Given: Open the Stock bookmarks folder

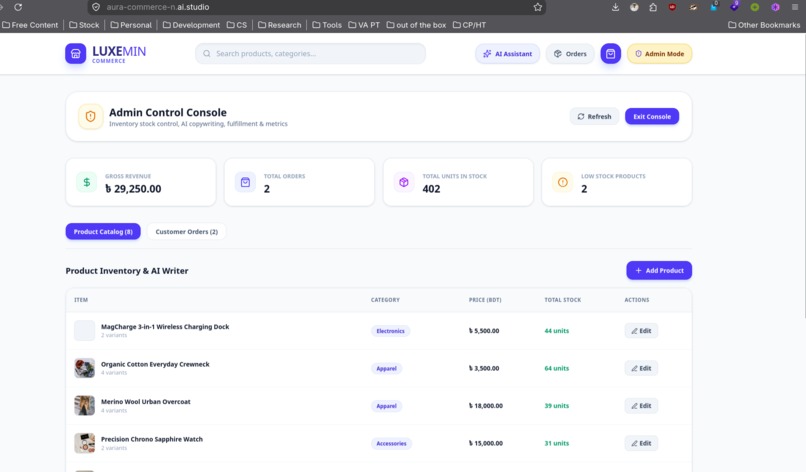Looking at the screenshot, I should [x=84, y=25].
